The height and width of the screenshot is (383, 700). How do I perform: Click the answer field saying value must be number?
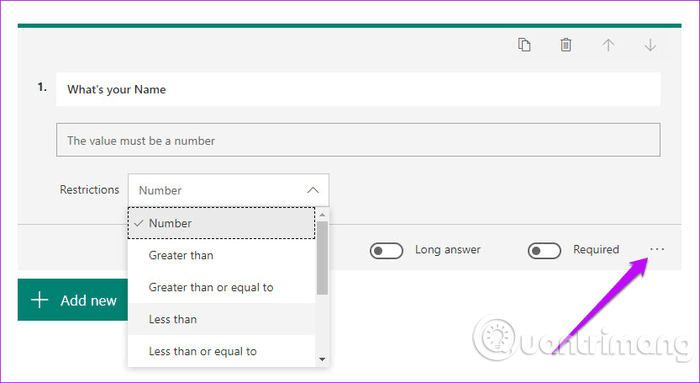tap(358, 140)
